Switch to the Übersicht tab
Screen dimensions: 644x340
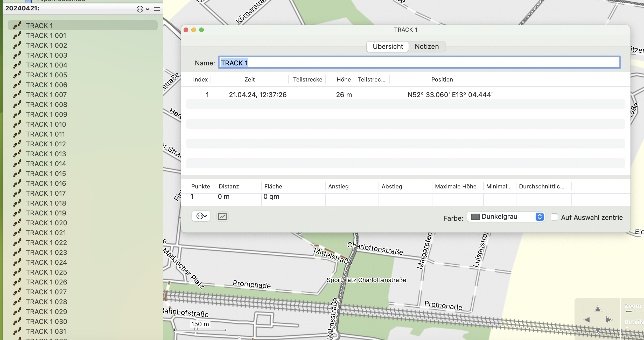click(388, 46)
